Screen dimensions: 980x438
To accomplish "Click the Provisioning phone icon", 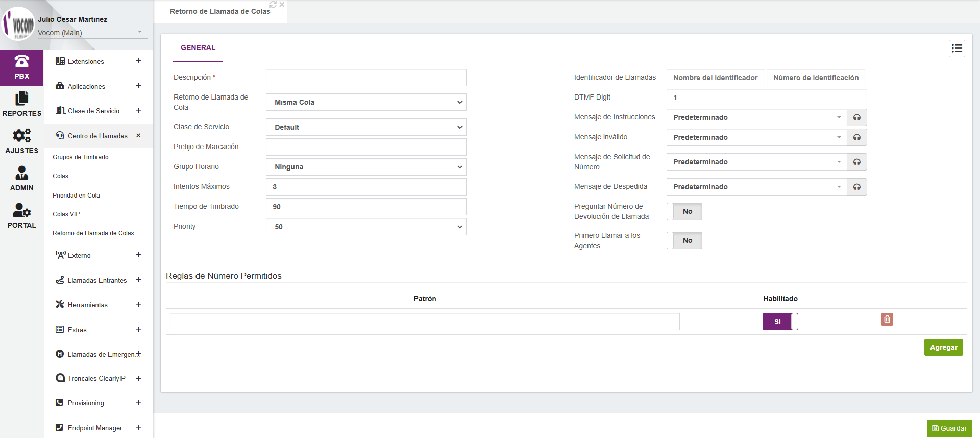I will [60, 403].
